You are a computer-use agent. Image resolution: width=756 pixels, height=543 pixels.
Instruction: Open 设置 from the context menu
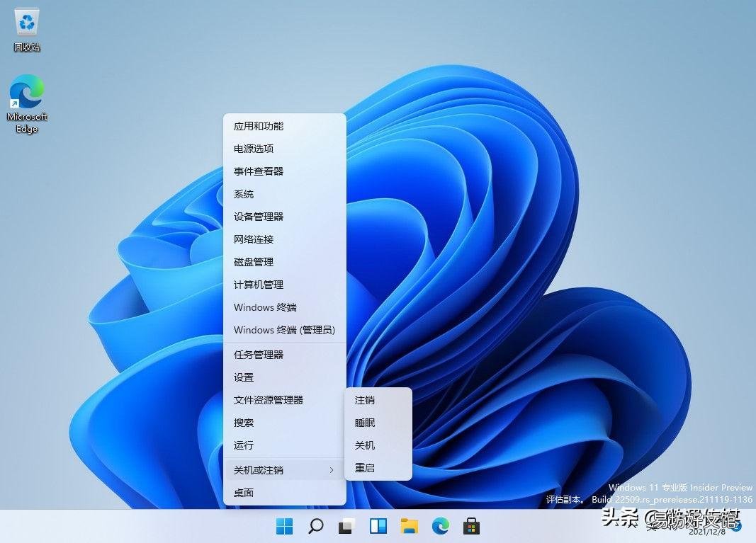285,377
